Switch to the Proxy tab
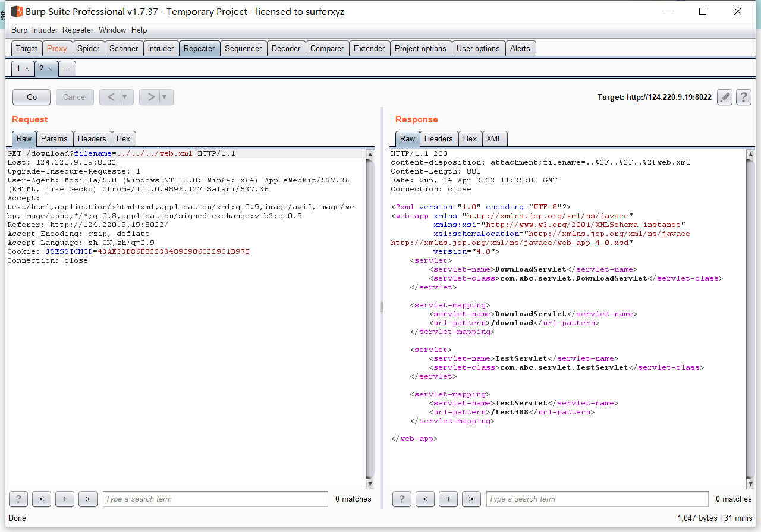 57,48
